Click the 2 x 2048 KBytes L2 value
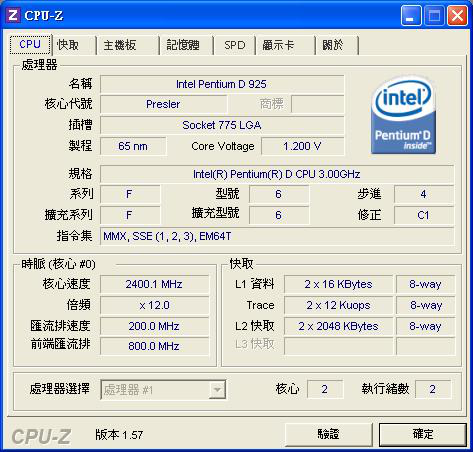This screenshot has width=473, height=452. pyautogui.click(x=338, y=326)
